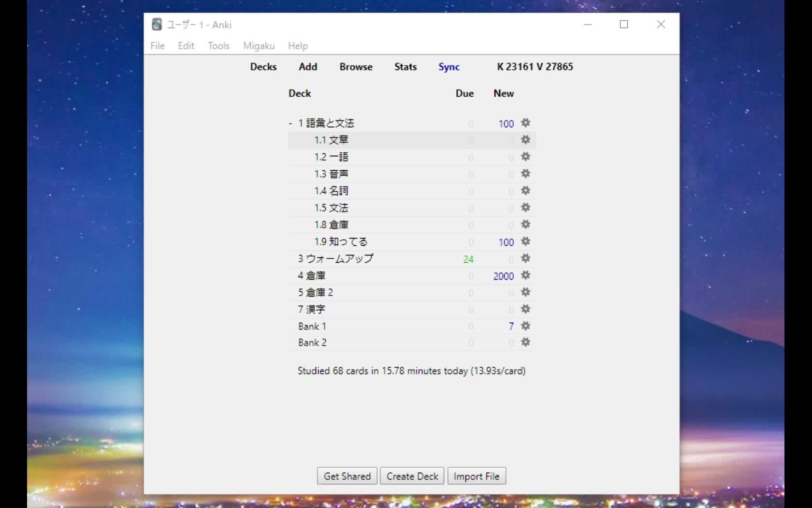Open options gear for 1.4 名詞 deck
Viewport: 812px width, 508px height.
coord(525,191)
